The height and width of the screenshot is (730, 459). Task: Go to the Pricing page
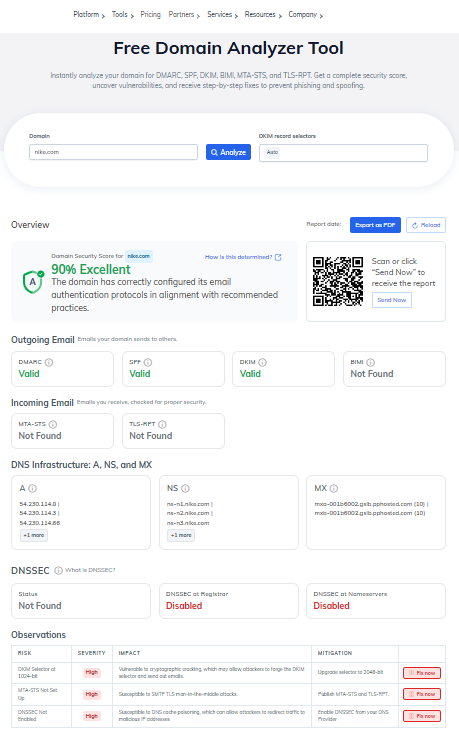coord(150,15)
